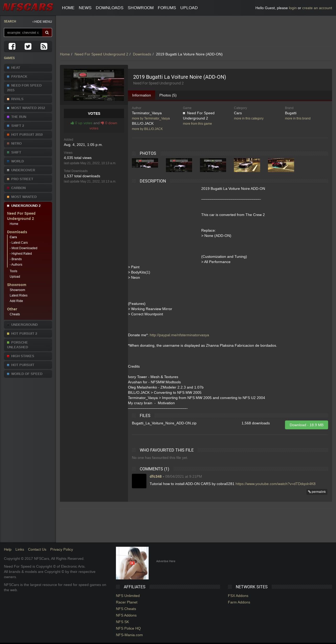The width and height of the screenshot is (336, 644).
Task: Click the search magnifier icon button
Action: tap(47, 33)
